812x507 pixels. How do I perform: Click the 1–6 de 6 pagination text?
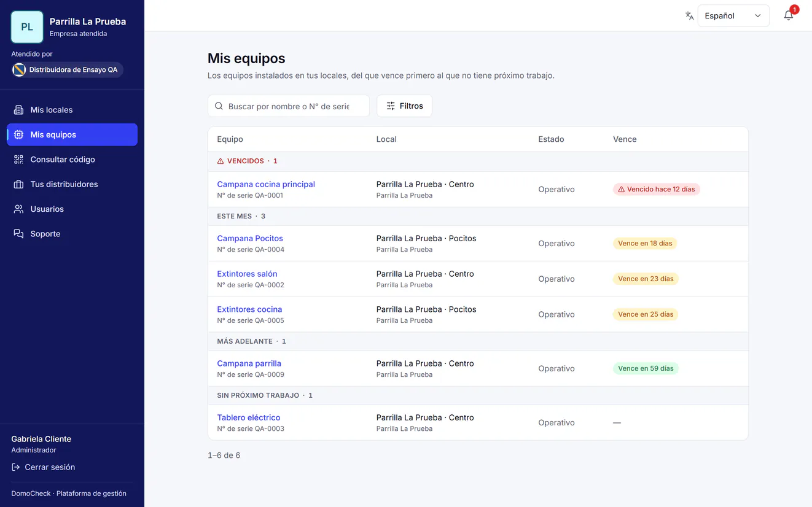[x=224, y=455]
